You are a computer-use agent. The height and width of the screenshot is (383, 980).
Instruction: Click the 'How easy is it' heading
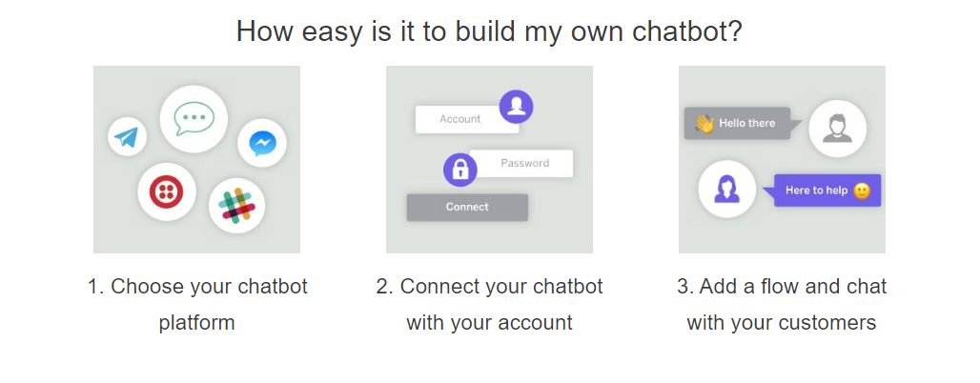[489, 31]
